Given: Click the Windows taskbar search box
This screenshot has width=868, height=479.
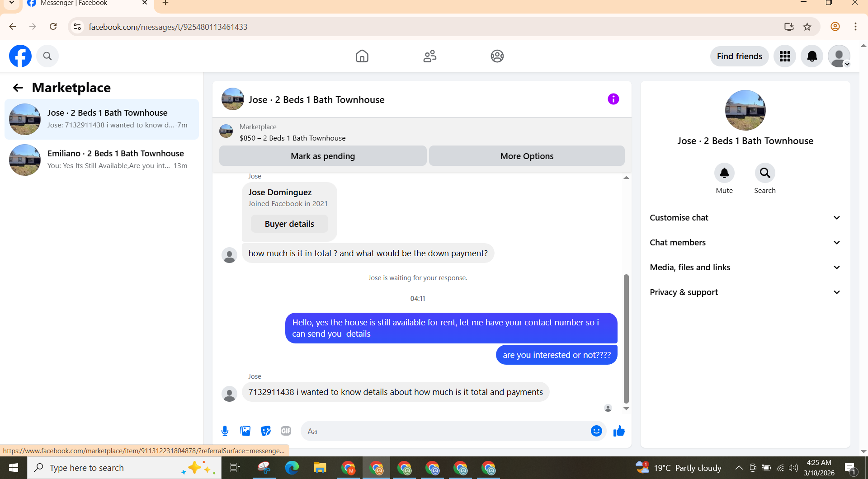Looking at the screenshot, I should pos(124,468).
